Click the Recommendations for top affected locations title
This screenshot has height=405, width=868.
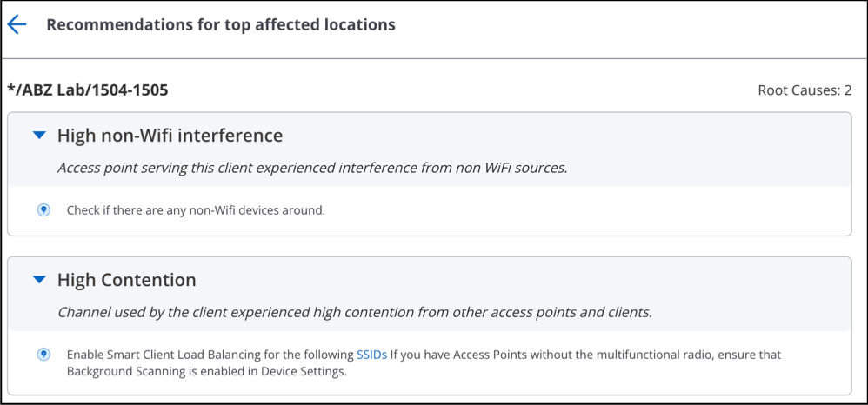(x=221, y=25)
